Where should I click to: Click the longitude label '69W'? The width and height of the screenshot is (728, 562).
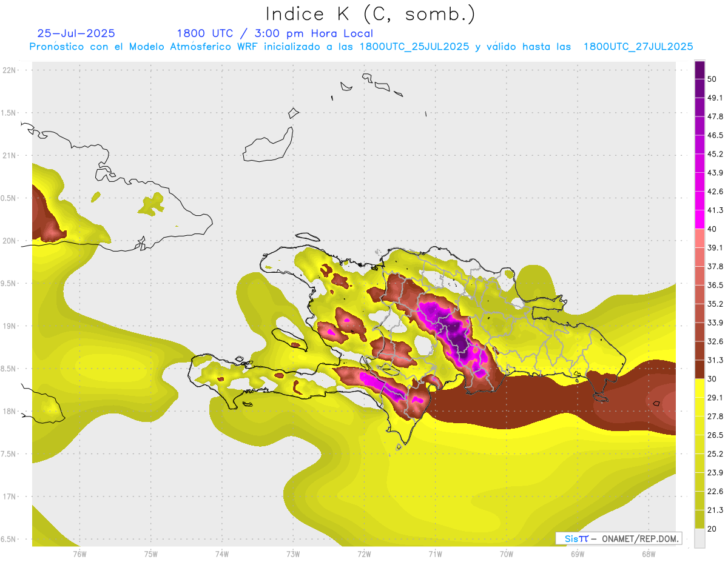point(578,554)
